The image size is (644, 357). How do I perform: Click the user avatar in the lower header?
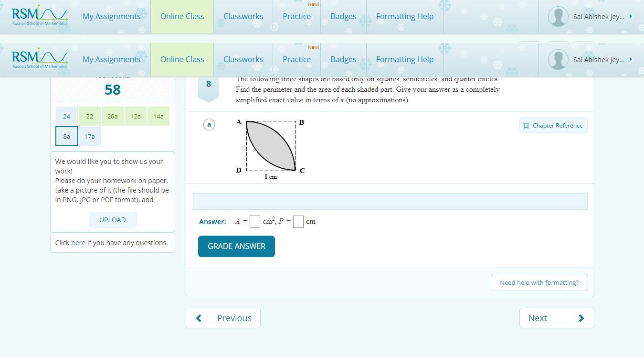click(558, 59)
